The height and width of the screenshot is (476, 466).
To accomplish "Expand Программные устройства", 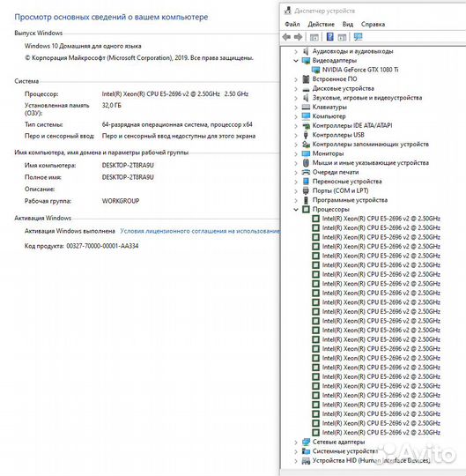I will tap(296, 200).
